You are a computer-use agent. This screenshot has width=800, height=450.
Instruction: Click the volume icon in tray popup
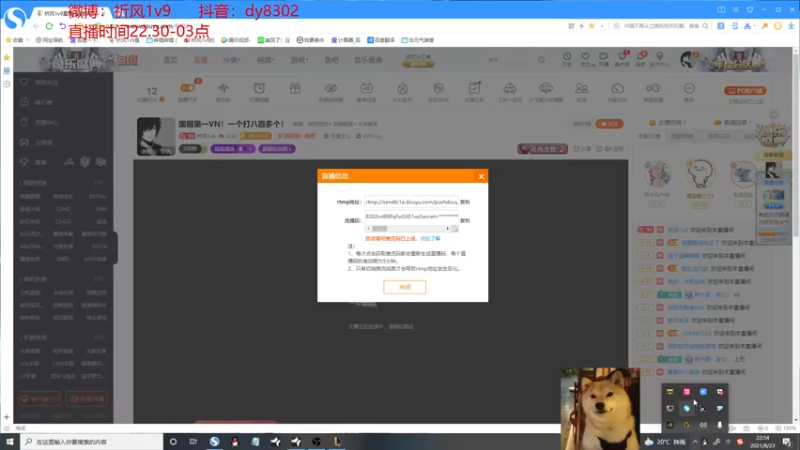tap(703, 425)
